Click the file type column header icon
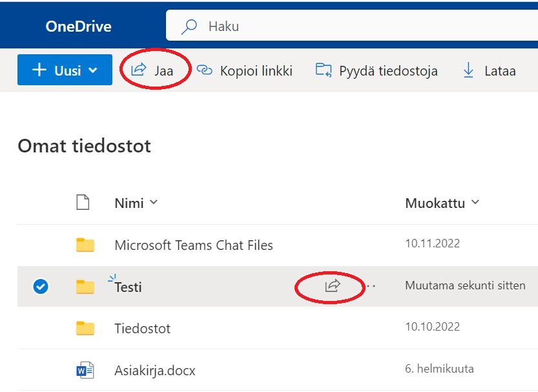The image size is (538, 392). click(83, 203)
